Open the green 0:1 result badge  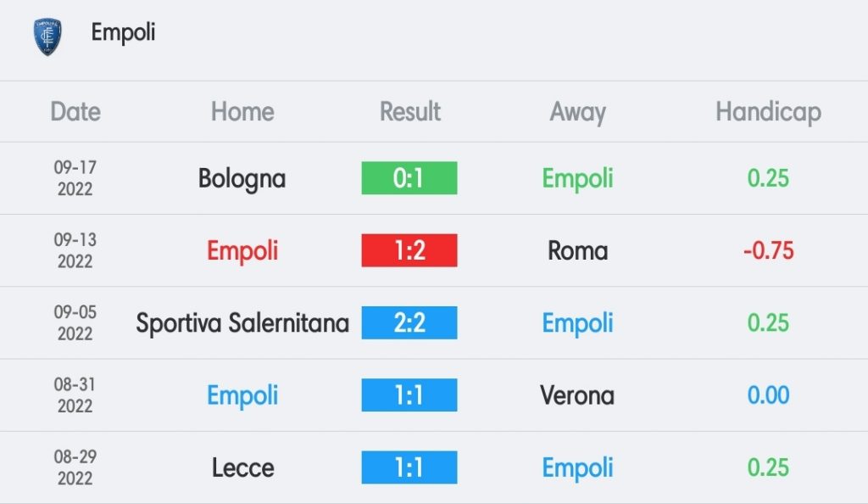pos(409,178)
